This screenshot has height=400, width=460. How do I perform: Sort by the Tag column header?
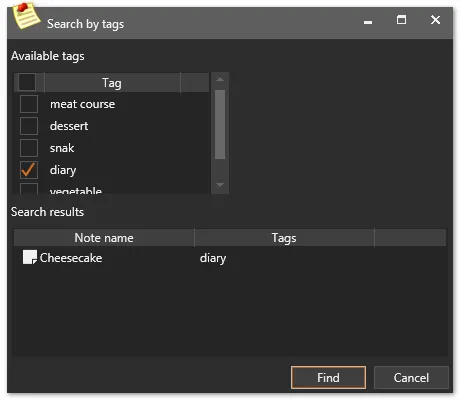(x=112, y=82)
